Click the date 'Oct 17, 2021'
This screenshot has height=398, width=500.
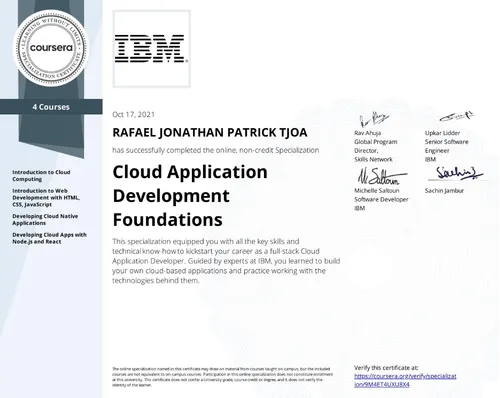(x=133, y=114)
